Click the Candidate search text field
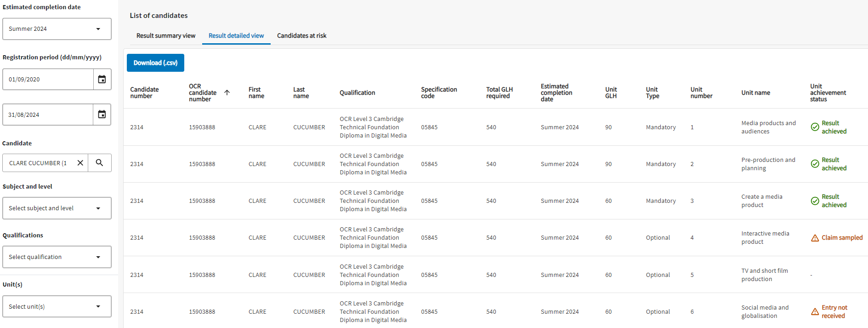This screenshot has height=328, width=868. click(x=38, y=163)
